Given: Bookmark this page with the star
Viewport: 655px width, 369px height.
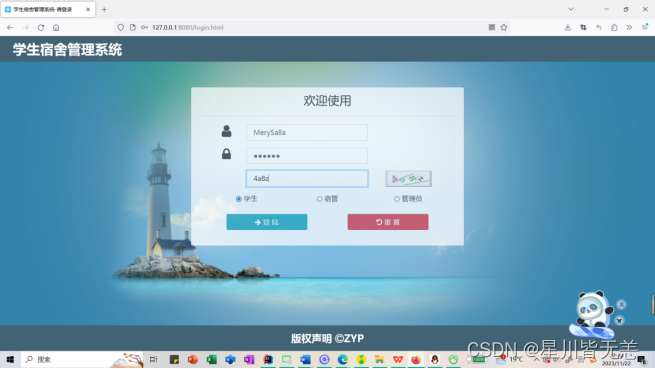Looking at the screenshot, I should 504,28.
